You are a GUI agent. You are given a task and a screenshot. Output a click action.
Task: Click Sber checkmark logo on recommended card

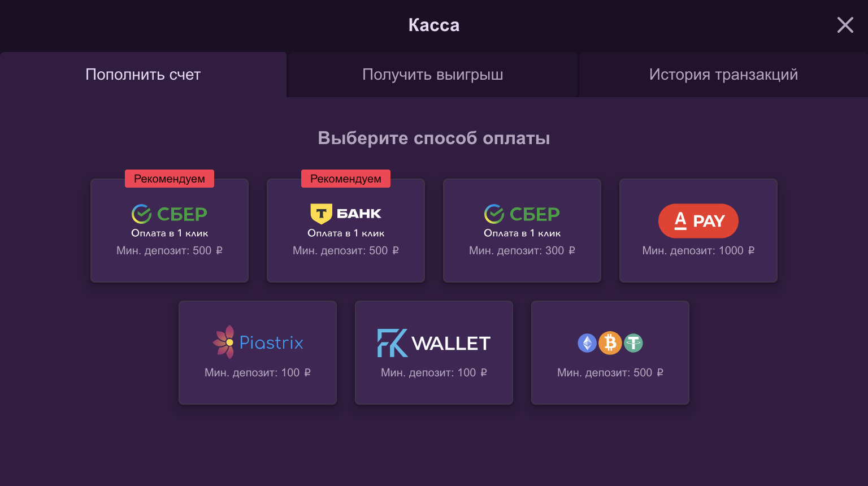(141, 214)
